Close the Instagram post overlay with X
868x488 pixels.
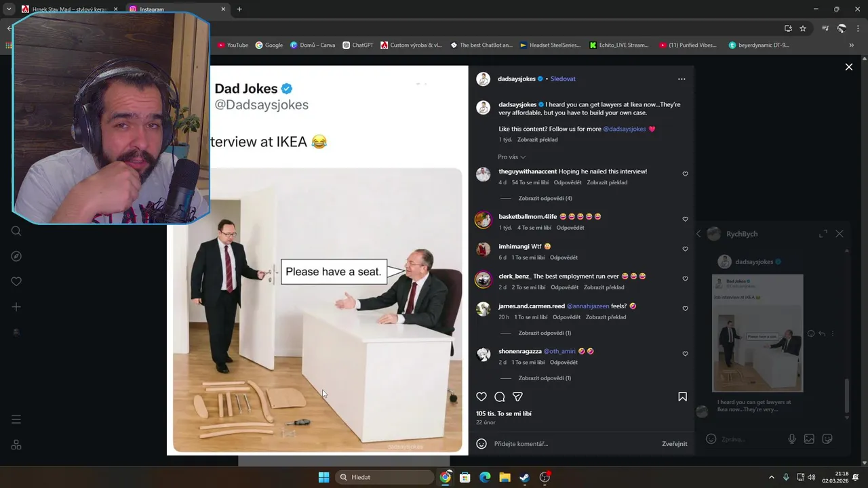tap(848, 66)
